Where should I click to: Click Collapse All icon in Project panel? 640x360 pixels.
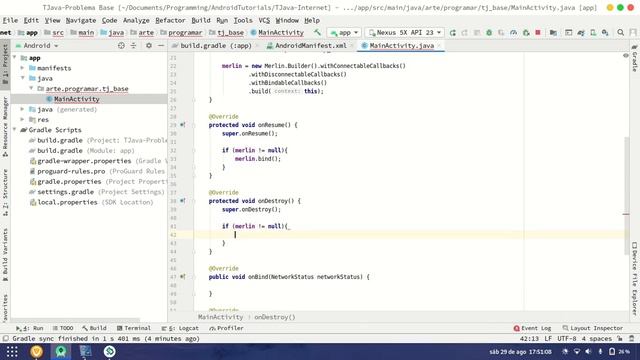[x=133, y=46]
